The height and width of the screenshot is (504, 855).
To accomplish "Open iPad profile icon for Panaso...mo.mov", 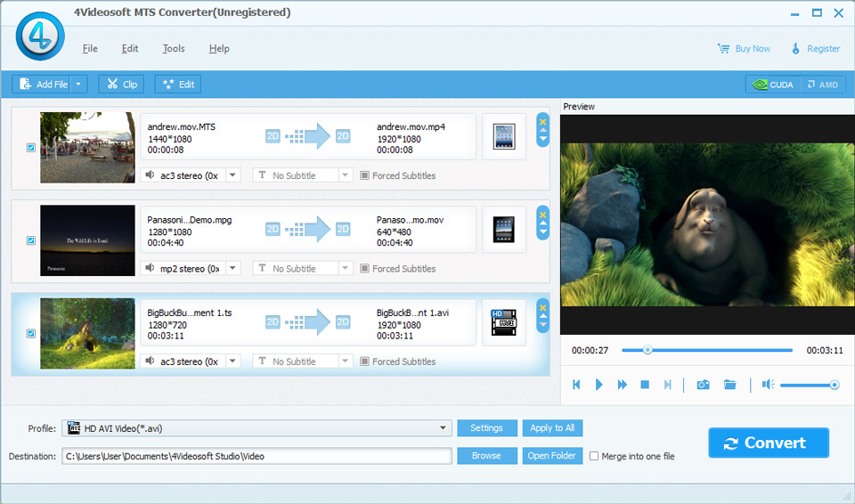I will (x=504, y=230).
